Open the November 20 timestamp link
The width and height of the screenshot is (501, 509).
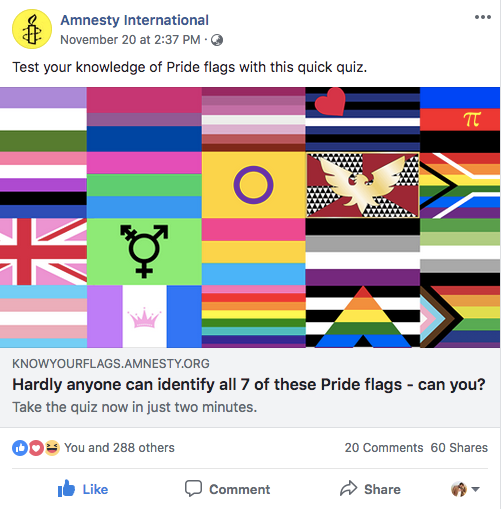coord(130,40)
